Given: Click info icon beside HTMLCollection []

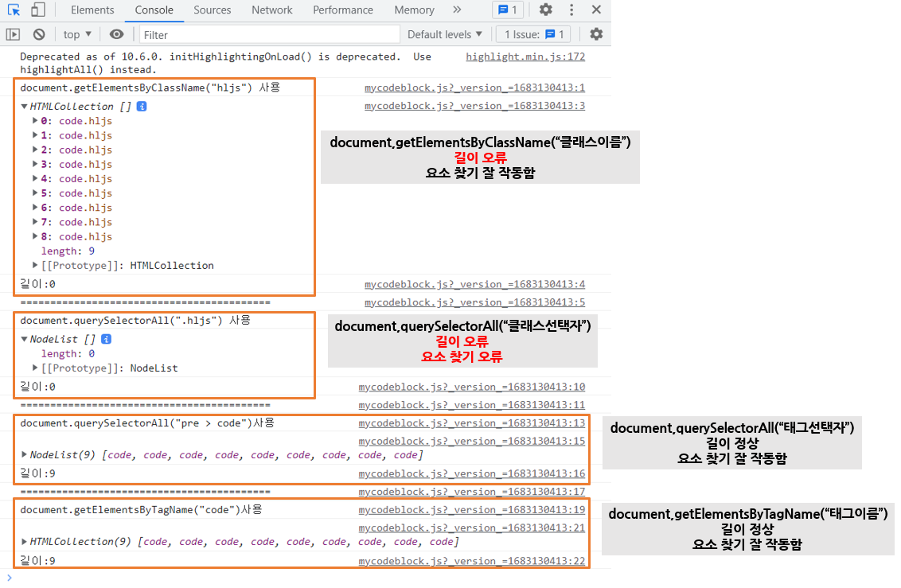Looking at the screenshot, I should 142,107.
